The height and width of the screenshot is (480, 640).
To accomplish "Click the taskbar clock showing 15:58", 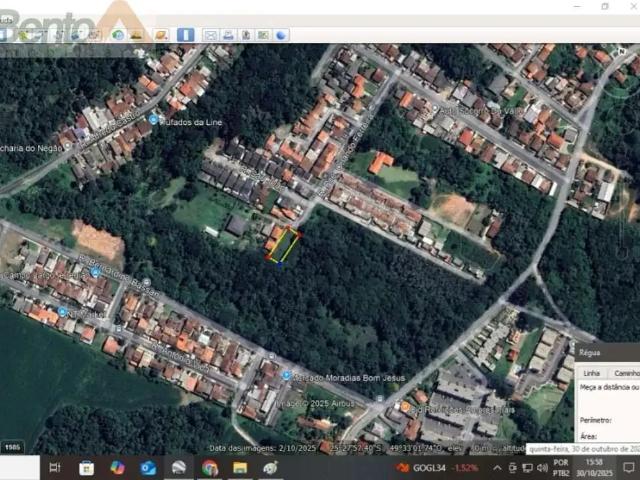I will point(594,468).
